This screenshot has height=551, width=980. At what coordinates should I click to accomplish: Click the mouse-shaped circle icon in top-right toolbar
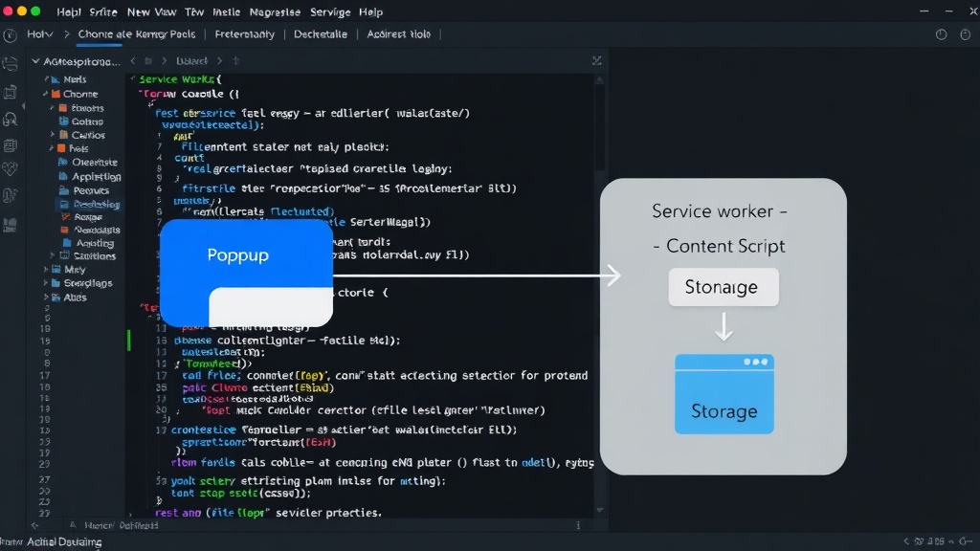click(966, 34)
